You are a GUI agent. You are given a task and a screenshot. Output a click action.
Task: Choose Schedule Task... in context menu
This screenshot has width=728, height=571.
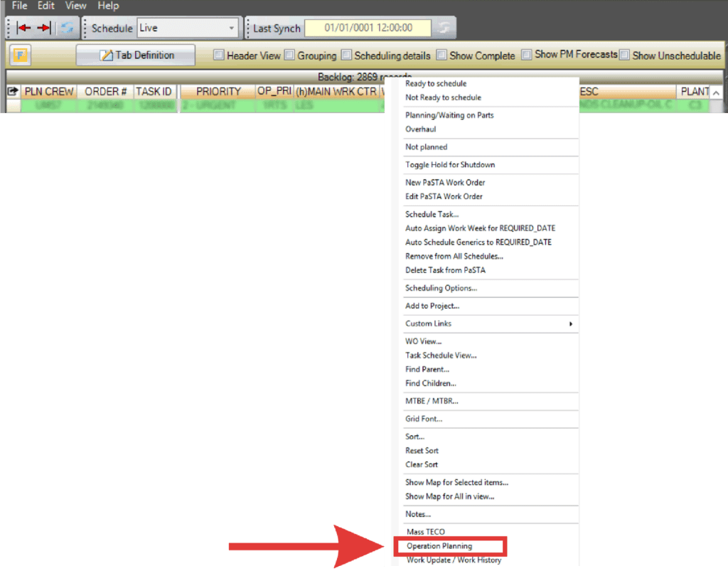(432, 214)
